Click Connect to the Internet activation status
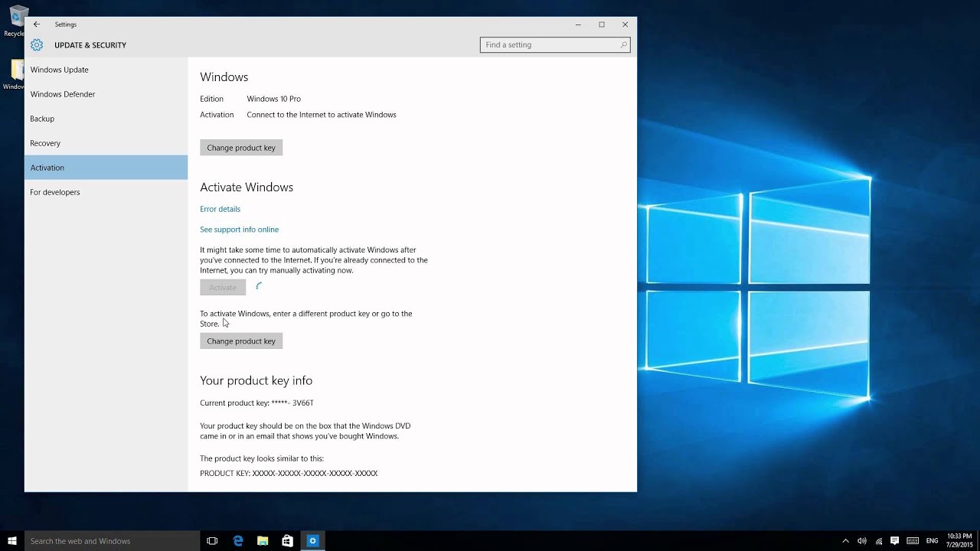Image resolution: width=980 pixels, height=551 pixels. pyautogui.click(x=322, y=115)
